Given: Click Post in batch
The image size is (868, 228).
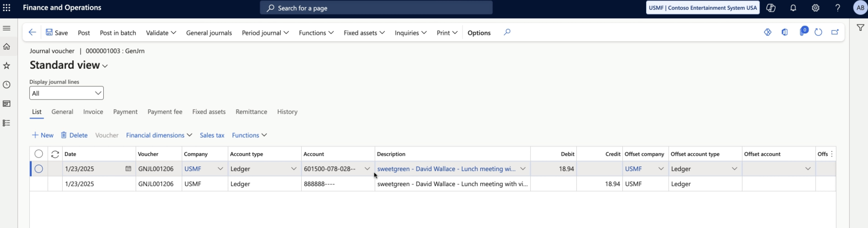Looking at the screenshot, I should [118, 33].
